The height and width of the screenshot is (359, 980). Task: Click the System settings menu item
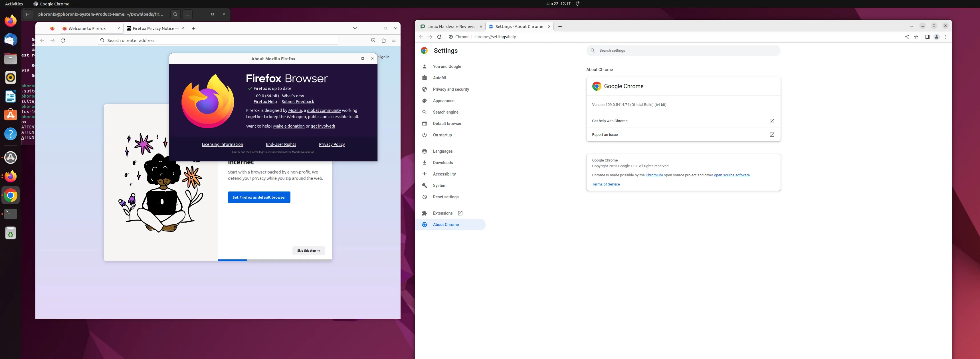tap(439, 186)
